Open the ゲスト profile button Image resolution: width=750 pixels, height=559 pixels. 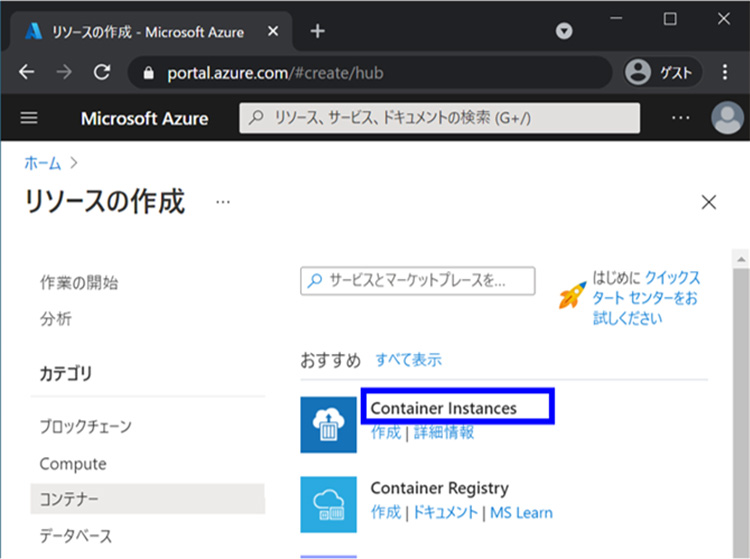[662, 72]
